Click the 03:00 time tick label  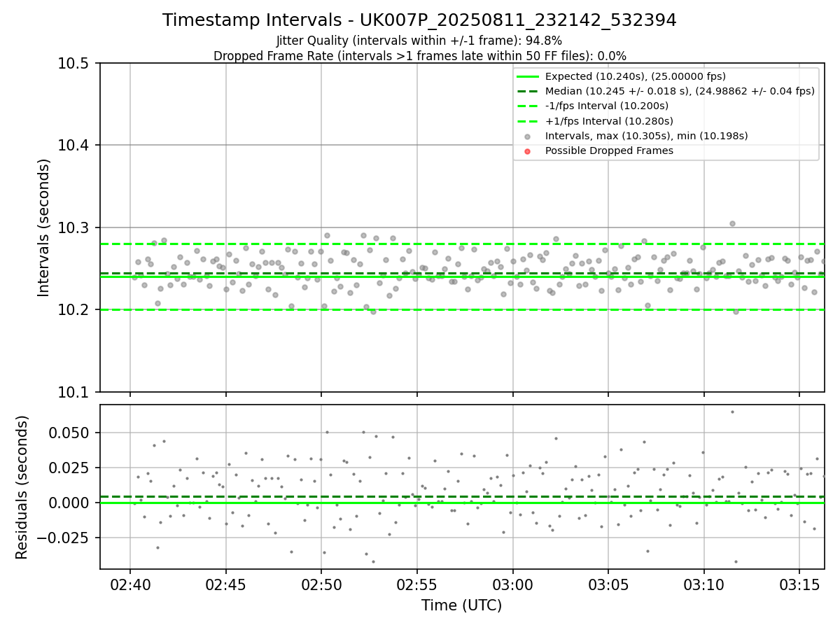pos(513,584)
